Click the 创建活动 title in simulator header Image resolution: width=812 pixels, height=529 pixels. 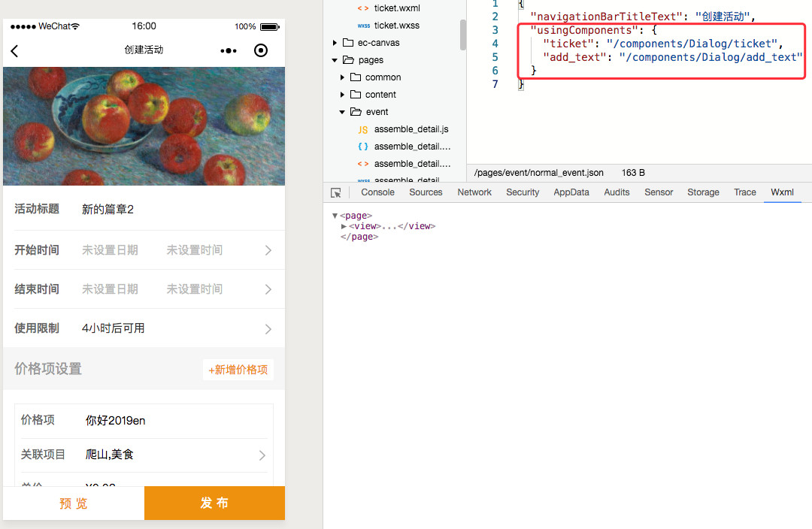click(144, 50)
